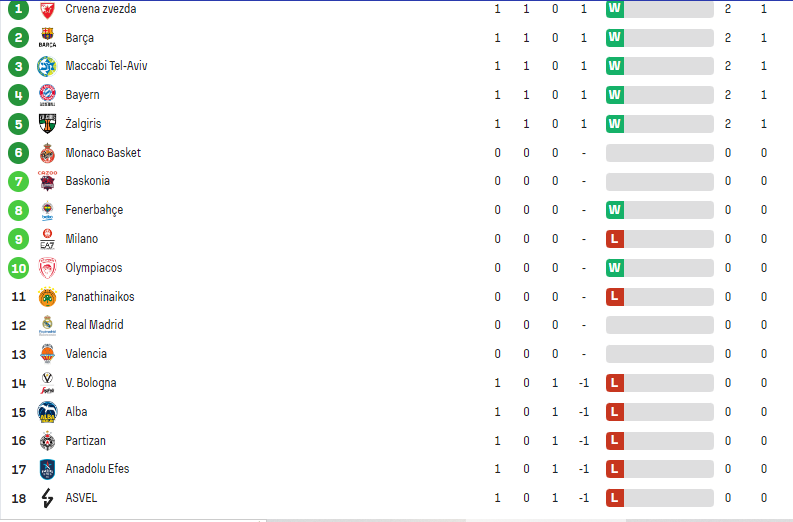
Task: Select the Partizan team name
Action: click(x=85, y=441)
